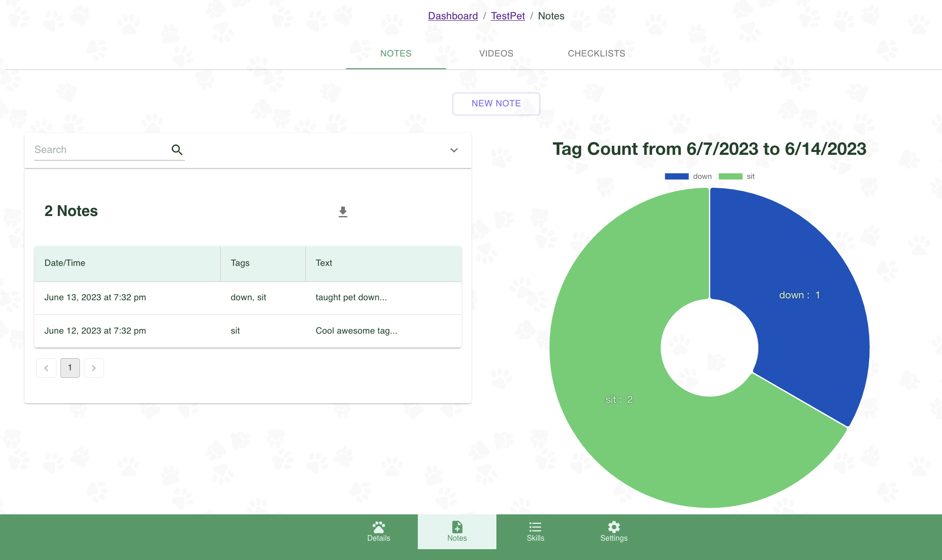Go to the previous page arrow
Image resolution: width=942 pixels, height=560 pixels.
pos(46,368)
